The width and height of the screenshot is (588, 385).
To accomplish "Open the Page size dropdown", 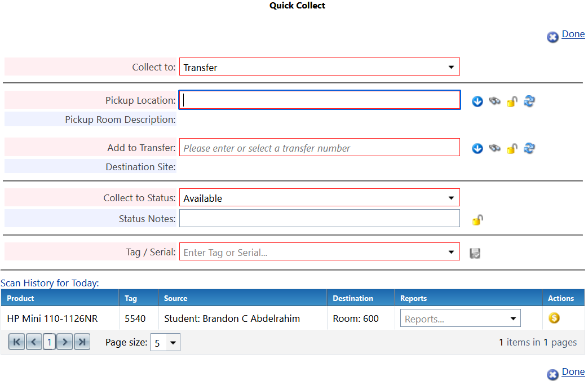I will (x=165, y=342).
